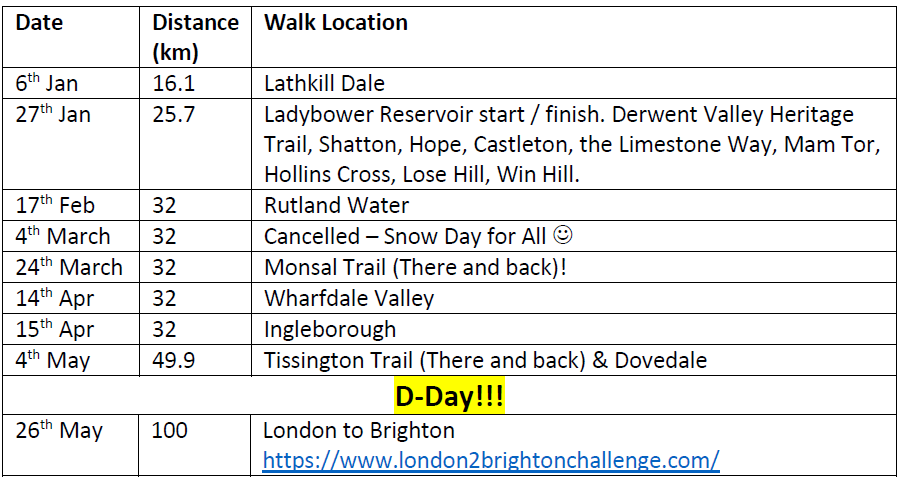Image resolution: width=900 pixels, height=481 pixels.
Task: Open the london2brightonchallenge.com link
Action: click(491, 460)
